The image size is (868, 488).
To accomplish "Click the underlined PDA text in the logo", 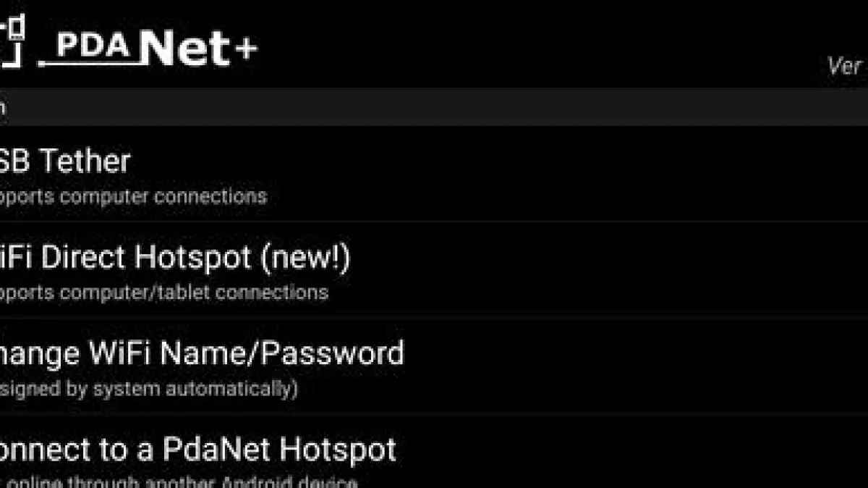I will click(93, 46).
